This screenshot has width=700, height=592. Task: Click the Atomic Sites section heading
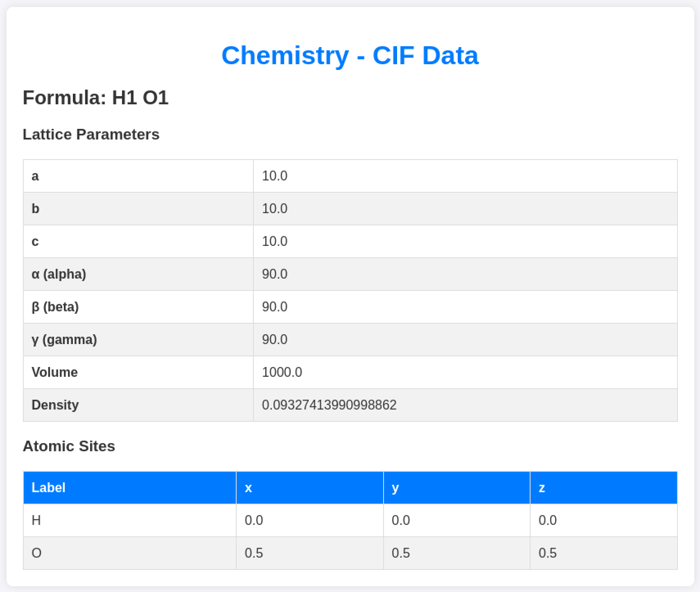tap(69, 446)
